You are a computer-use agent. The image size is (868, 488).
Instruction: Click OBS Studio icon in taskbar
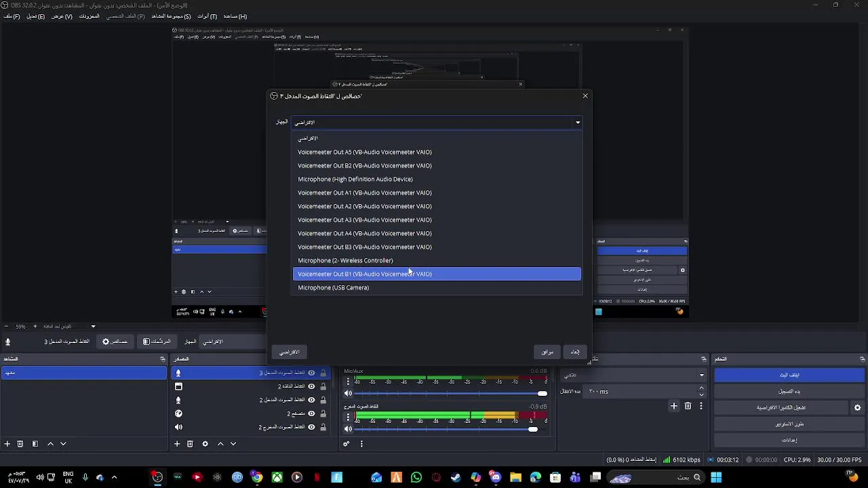(x=157, y=477)
